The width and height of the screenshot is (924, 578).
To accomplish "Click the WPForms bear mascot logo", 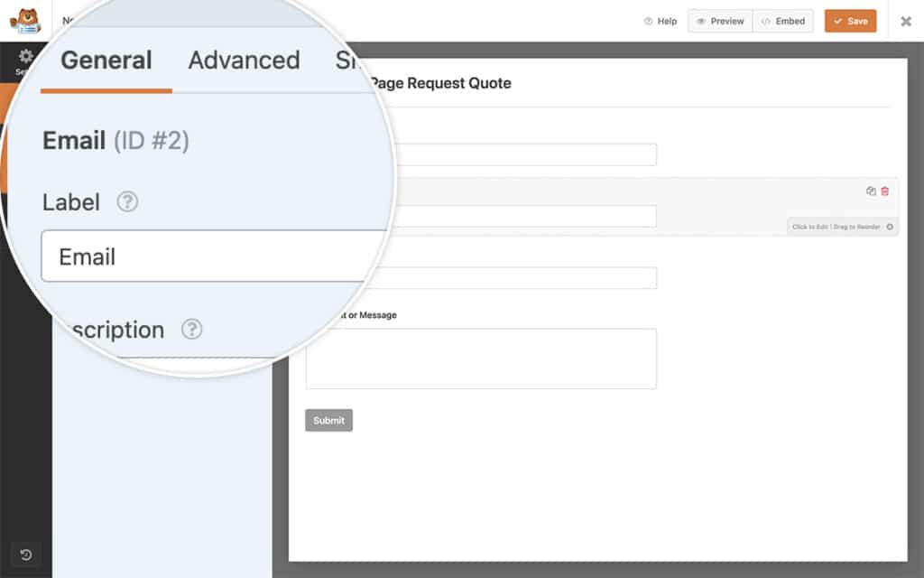I will pos(24,20).
